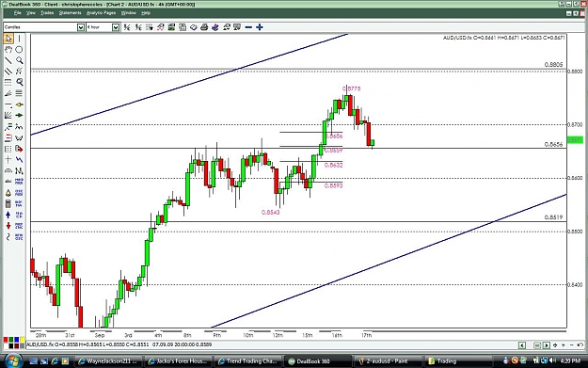Click the yellow color swatch
The height and width of the screenshot is (368, 588).
pos(23,340)
